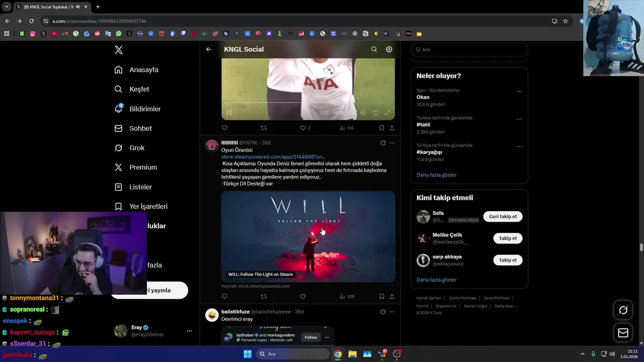View stats of post with 114 views
The height and width of the screenshot is (362, 644).
click(346, 128)
